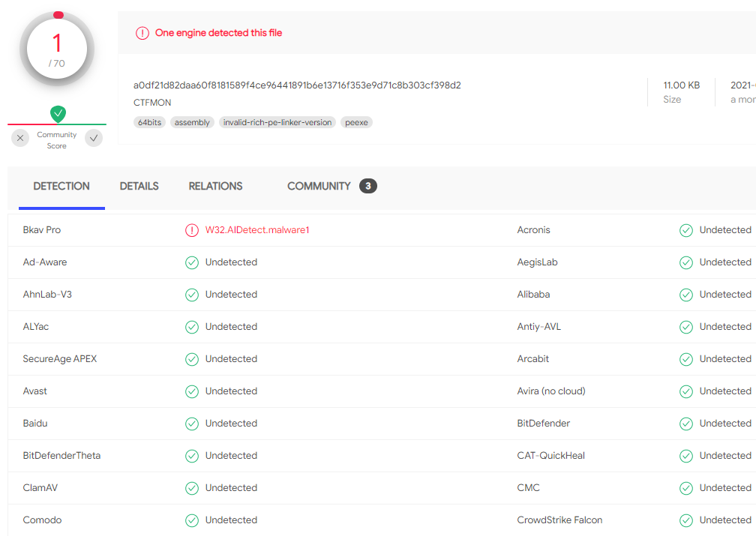The height and width of the screenshot is (536, 756).
Task: Click the alert icon beside 'One engine detected this file'
Action: (x=142, y=33)
